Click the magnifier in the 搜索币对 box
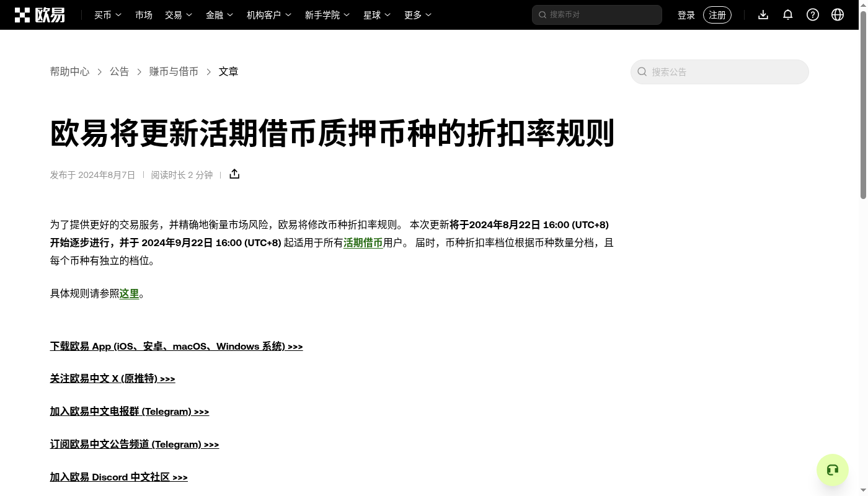868x496 pixels. point(542,15)
